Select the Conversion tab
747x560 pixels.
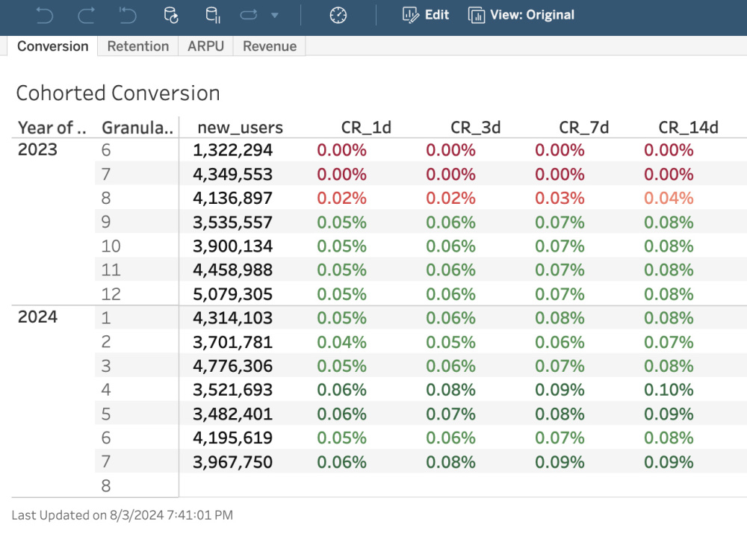[52, 46]
